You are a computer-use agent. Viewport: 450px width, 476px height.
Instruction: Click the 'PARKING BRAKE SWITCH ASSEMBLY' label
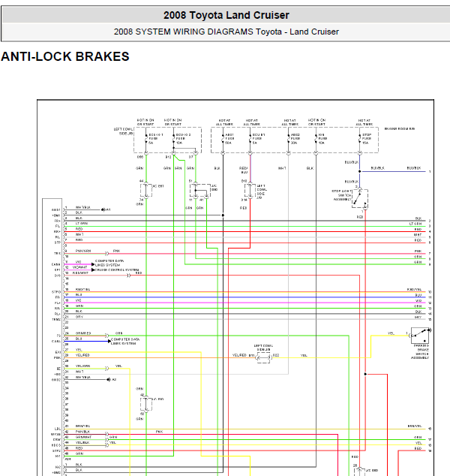[420, 351]
